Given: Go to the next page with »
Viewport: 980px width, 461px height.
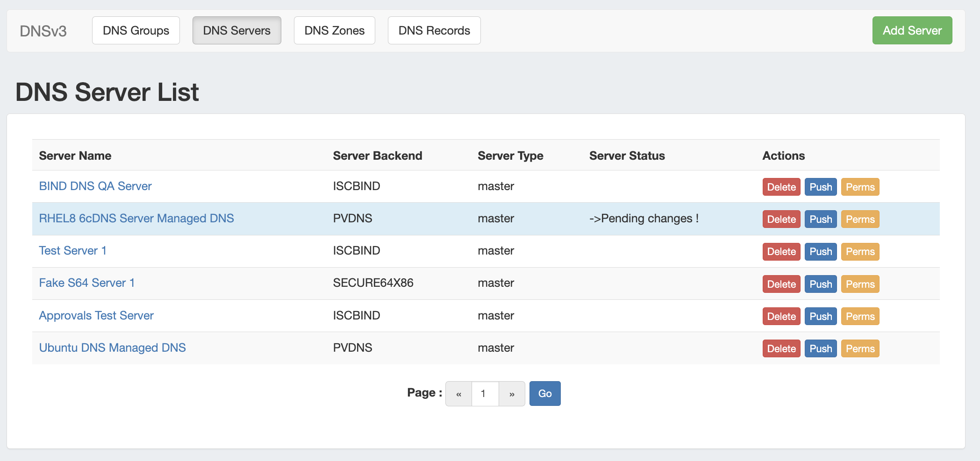Looking at the screenshot, I should tap(512, 394).
